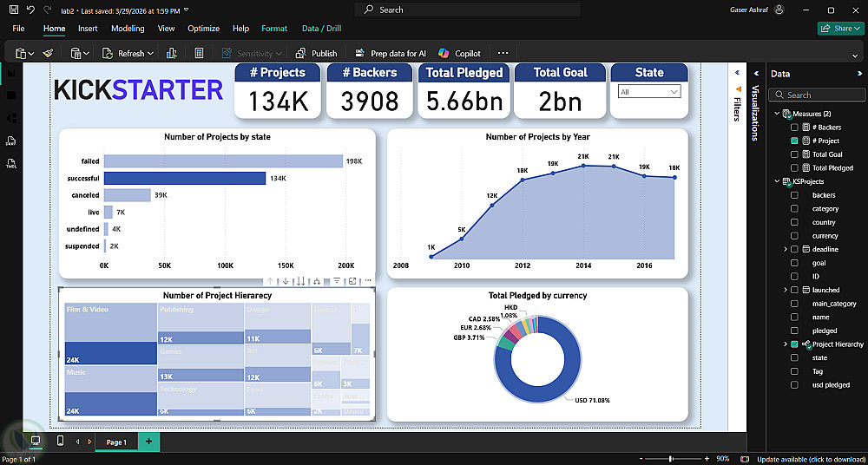Collapse the Data pane chevron
This screenshot has height=465, width=868.
(859, 73)
